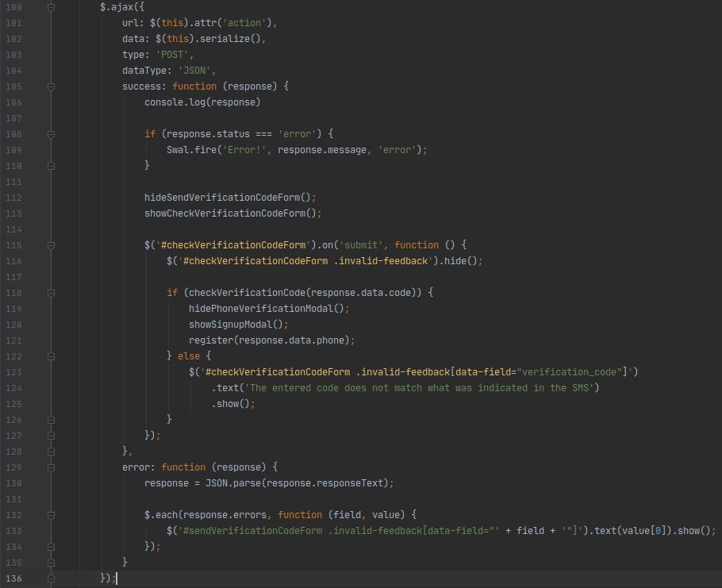Click hideSendVerificationCodeForm() call

[x=230, y=198]
